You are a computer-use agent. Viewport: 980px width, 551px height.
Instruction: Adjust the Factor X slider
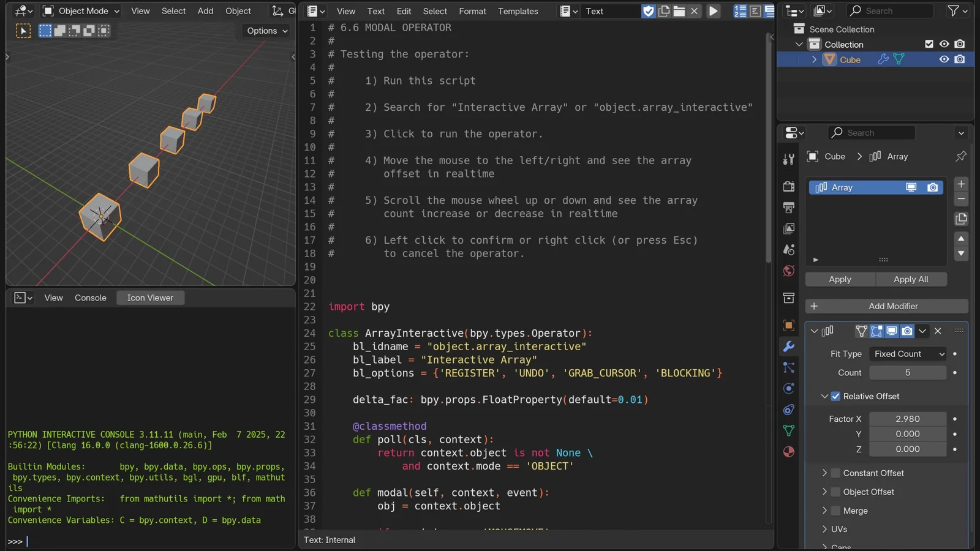click(x=908, y=419)
